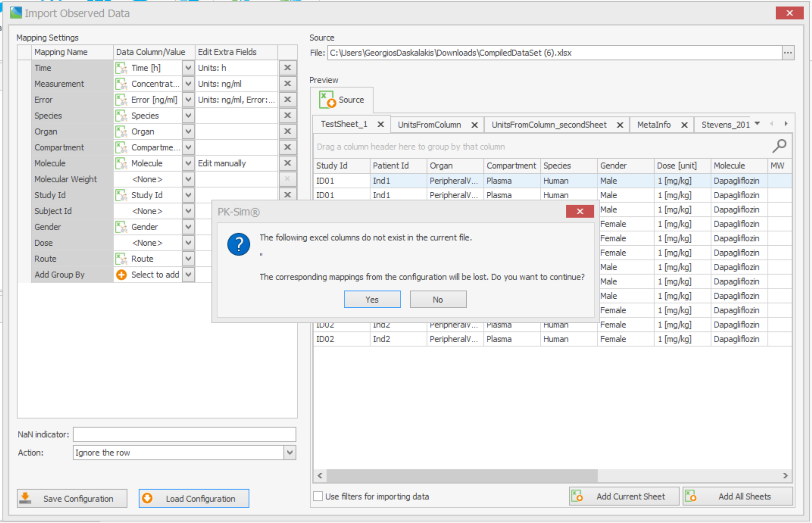Open the search magnifier in the preview grid
Image resolution: width=812 pixels, height=523 pixels.
coord(780,146)
